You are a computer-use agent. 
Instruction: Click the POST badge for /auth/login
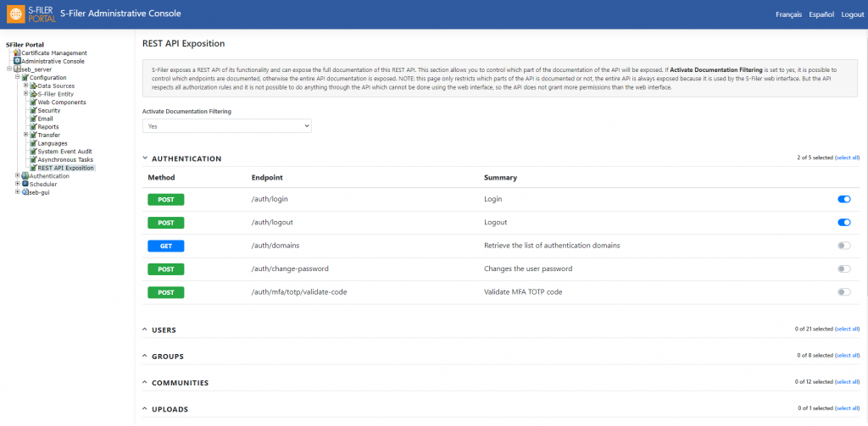pyautogui.click(x=166, y=200)
